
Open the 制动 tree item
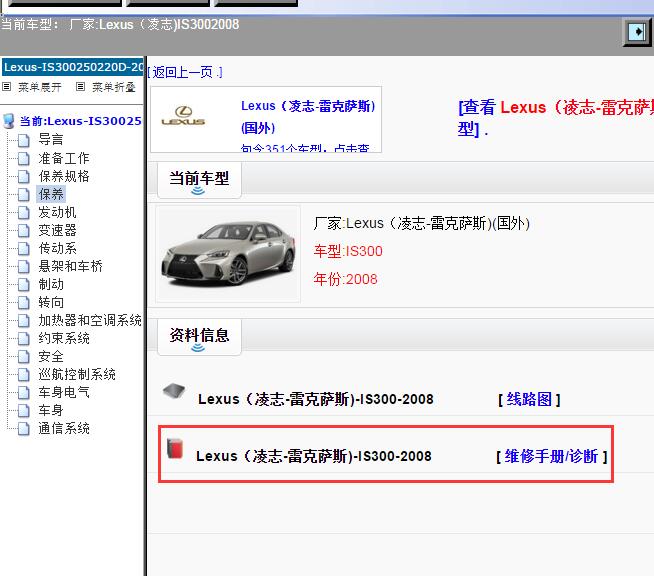(51, 284)
